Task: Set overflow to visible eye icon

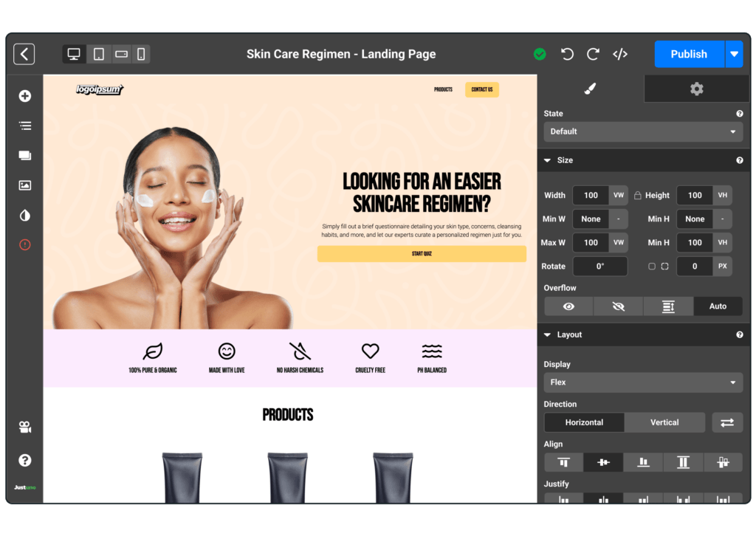Action: pos(568,306)
